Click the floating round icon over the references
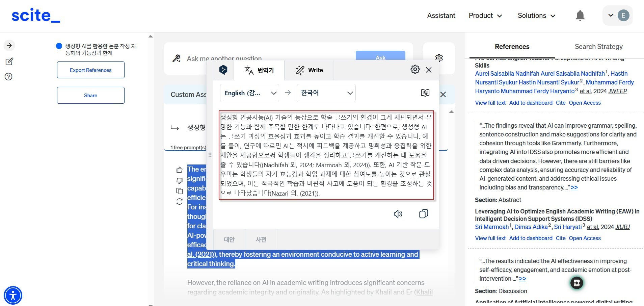Screen dimensions: 644x306 coord(577,283)
